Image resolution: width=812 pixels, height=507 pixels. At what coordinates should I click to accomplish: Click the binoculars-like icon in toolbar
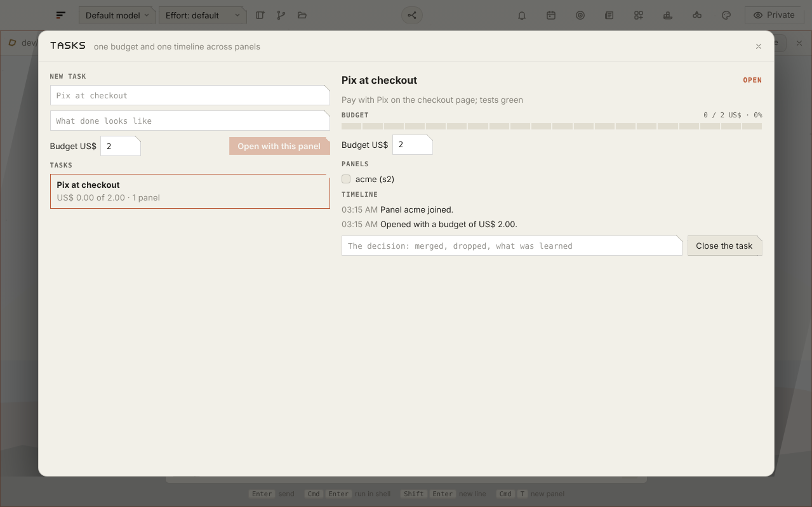697,15
